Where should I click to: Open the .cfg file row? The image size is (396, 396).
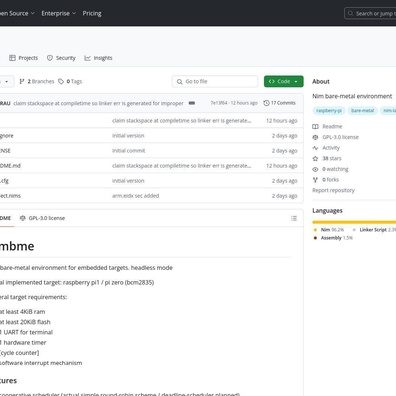(x=4, y=181)
